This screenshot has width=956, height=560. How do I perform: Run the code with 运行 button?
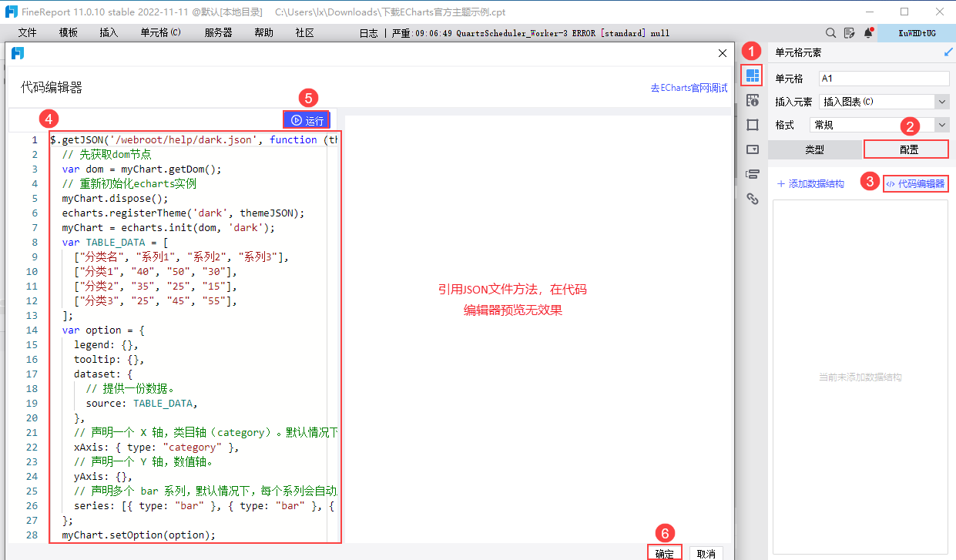click(307, 120)
